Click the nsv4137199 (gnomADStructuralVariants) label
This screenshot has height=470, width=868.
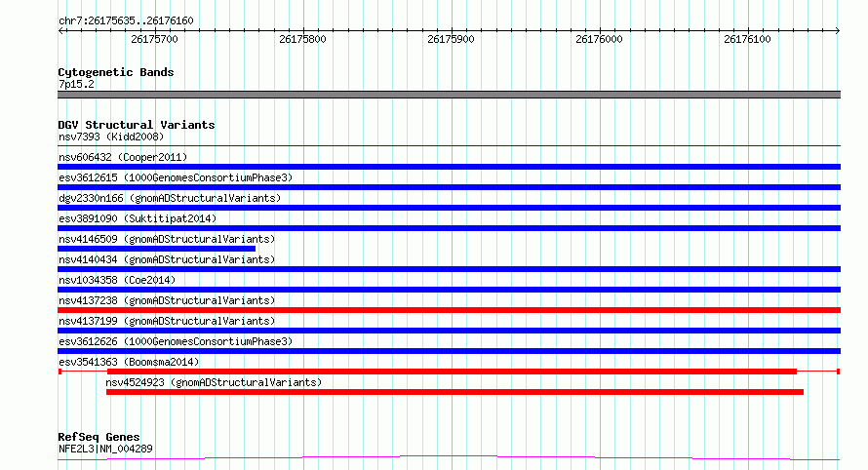(x=167, y=321)
